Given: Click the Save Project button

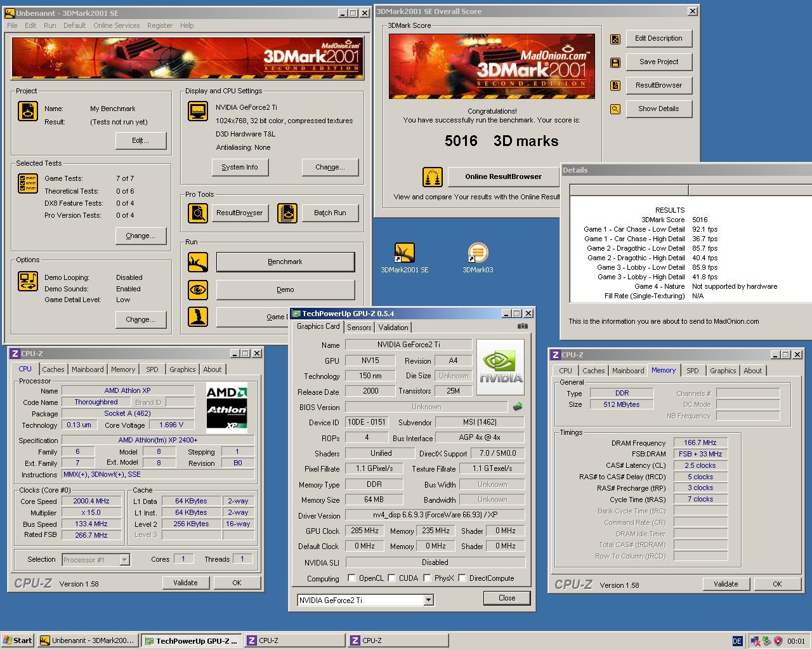Looking at the screenshot, I should pos(658,62).
